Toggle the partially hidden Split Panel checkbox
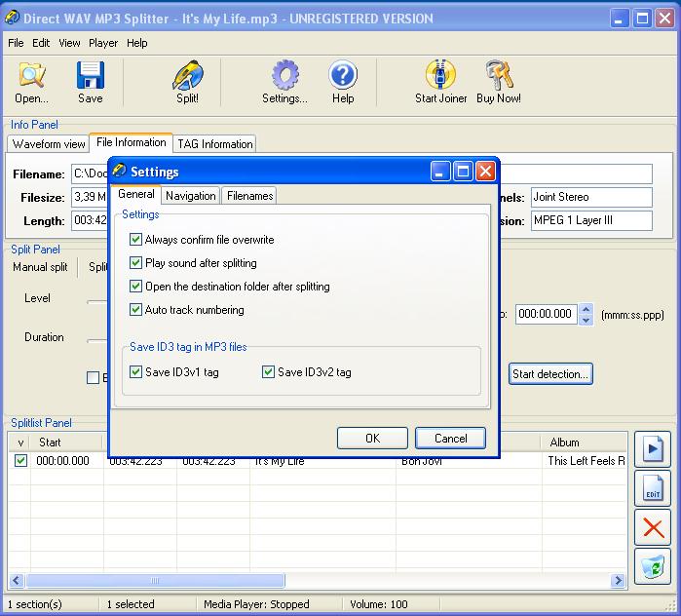The image size is (681, 616). 93,377
